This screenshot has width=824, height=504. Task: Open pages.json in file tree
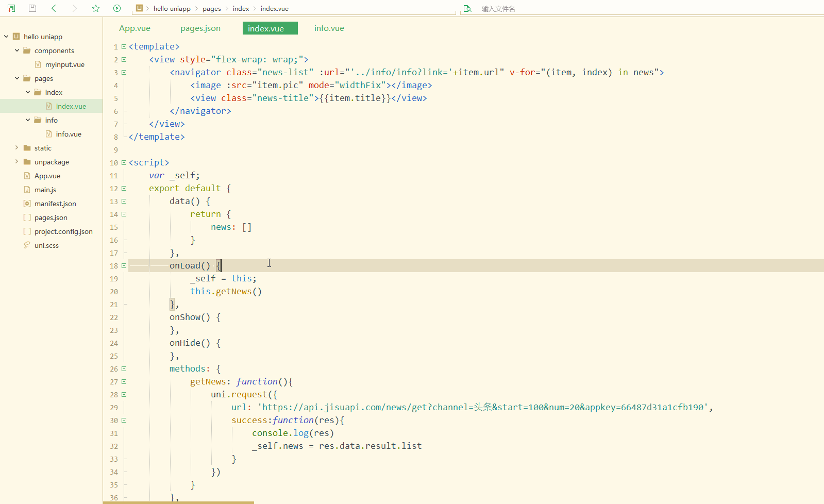tap(51, 217)
